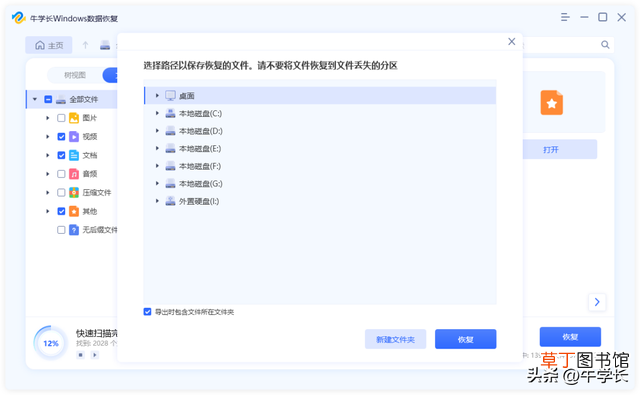Viewport: 640px width, 395px height.
Task: Click the drive icon in breadcrumb bar
Action: point(105,45)
